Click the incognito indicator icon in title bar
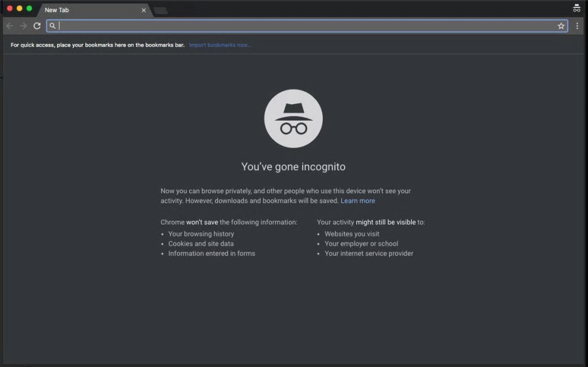588x367 pixels. 576,8
